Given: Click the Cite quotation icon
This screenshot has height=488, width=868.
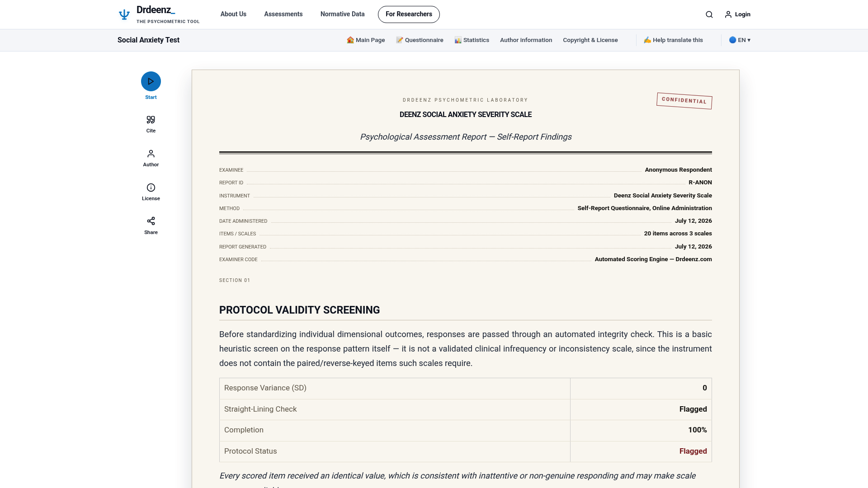Looking at the screenshot, I should (x=151, y=120).
